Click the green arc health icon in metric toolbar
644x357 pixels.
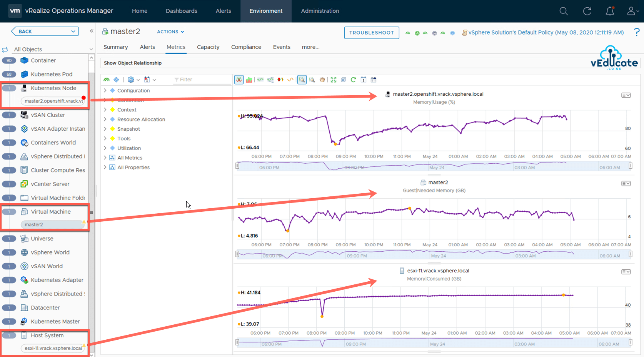107,80
